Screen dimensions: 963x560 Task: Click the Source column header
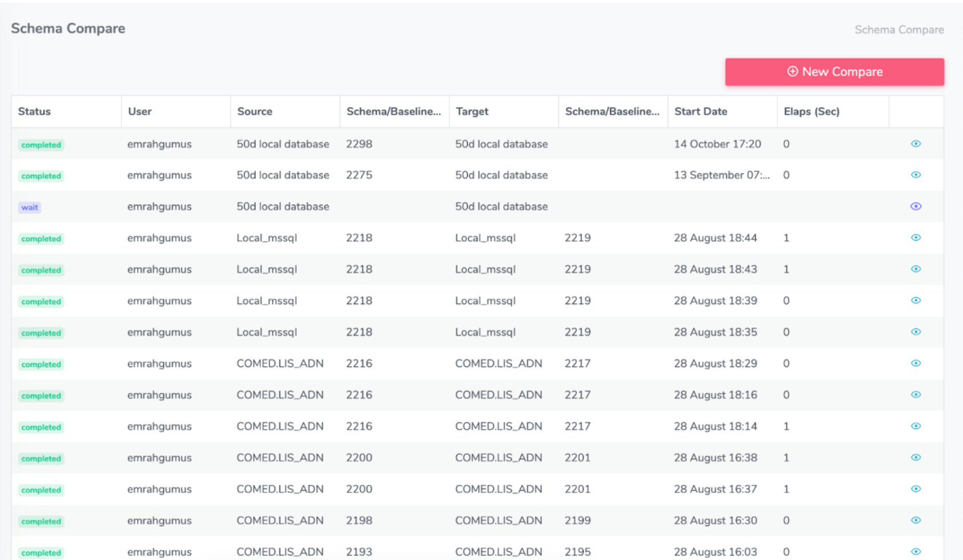pos(254,111)
